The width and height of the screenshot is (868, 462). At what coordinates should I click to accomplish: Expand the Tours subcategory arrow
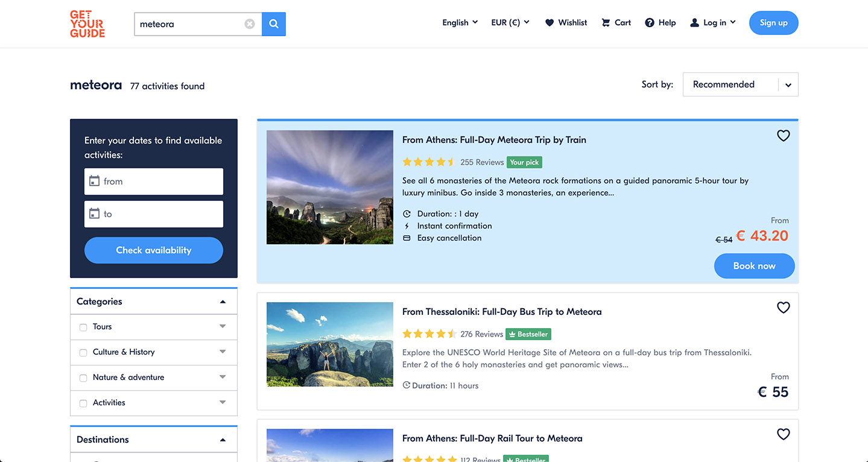click(x=223, y=327)
